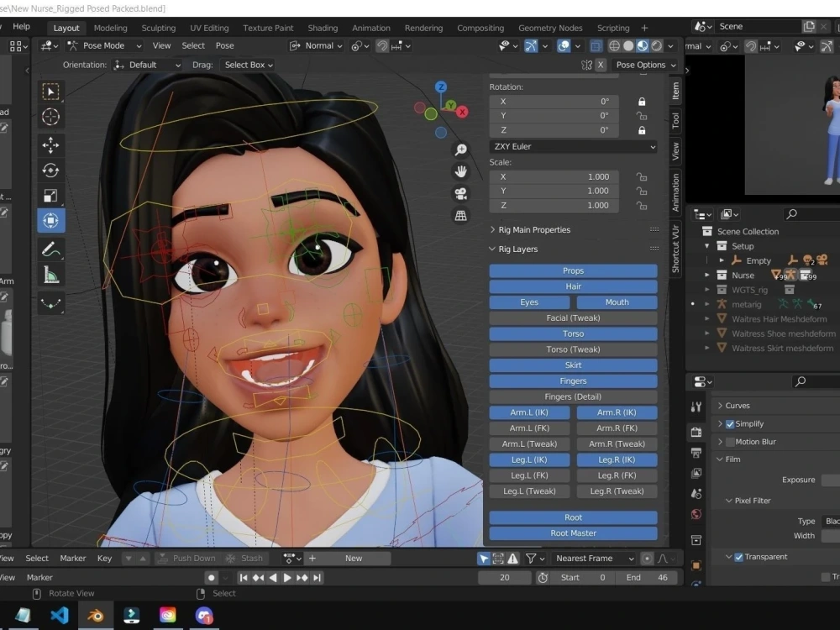Click the zoom magnifier viewport icon
Image resolution: width=840 pixels, height=630 pixels.
[460, 150]
